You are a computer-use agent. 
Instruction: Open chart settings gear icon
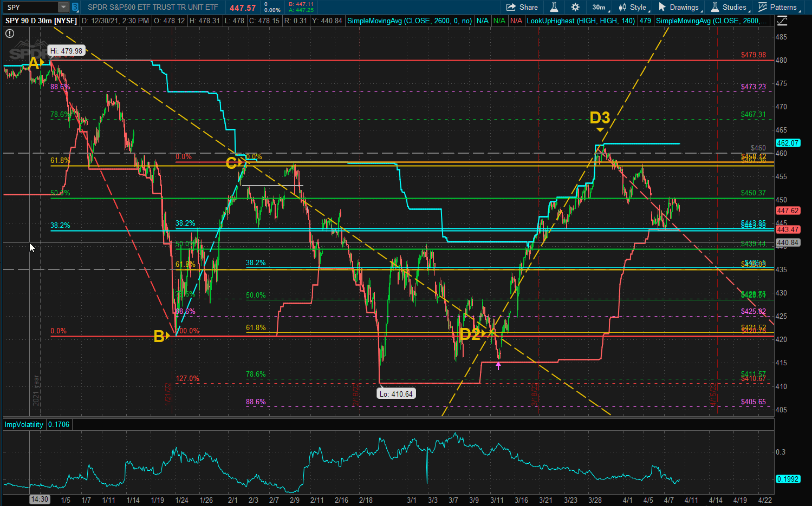coord(575,7)
